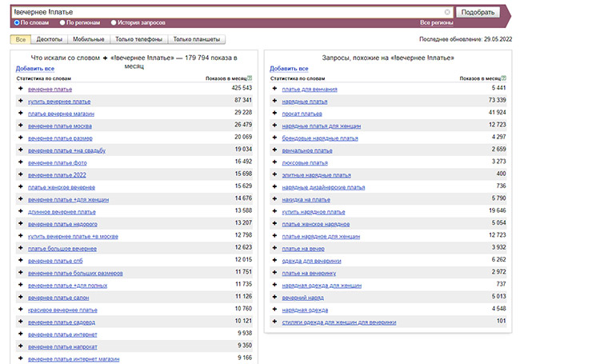Viewport: 600px width, 364px height.
Task: Add 'купить вечернее платье' with its plus icon
Action: 21,101
